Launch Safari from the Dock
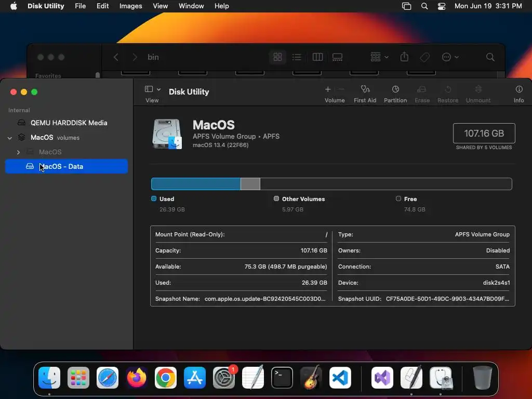 (x=108, y=378)
